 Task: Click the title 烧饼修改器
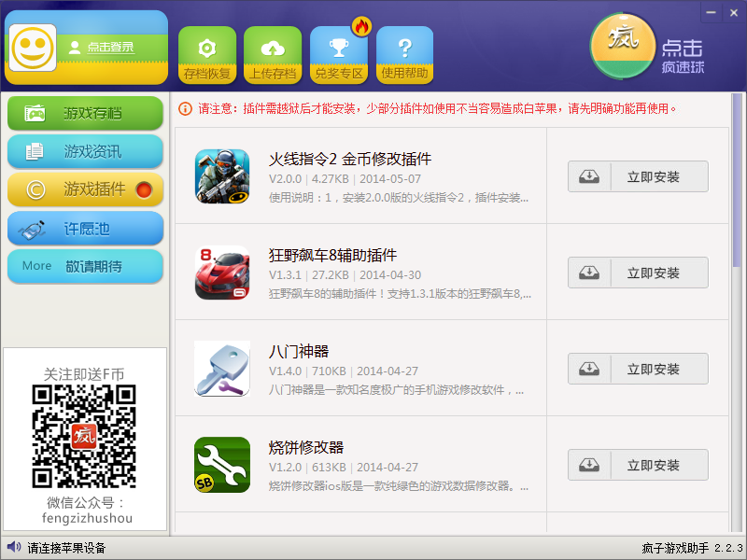[x=306, y=448]
